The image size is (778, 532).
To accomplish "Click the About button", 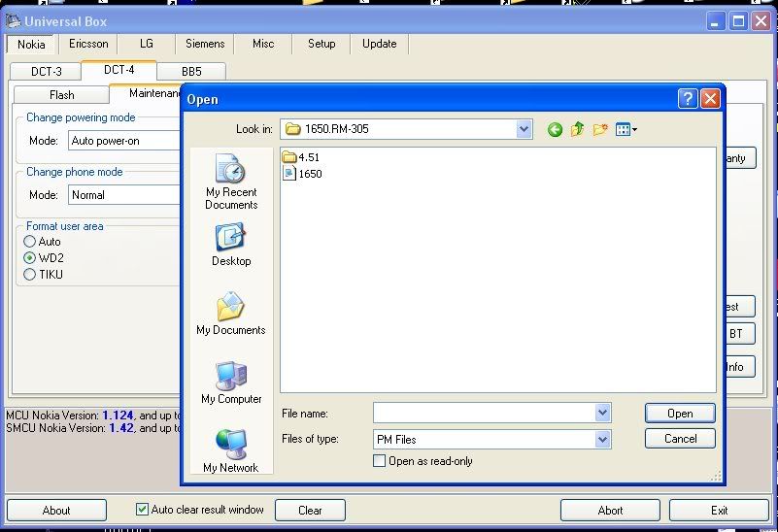I will (x=56, y=511).
